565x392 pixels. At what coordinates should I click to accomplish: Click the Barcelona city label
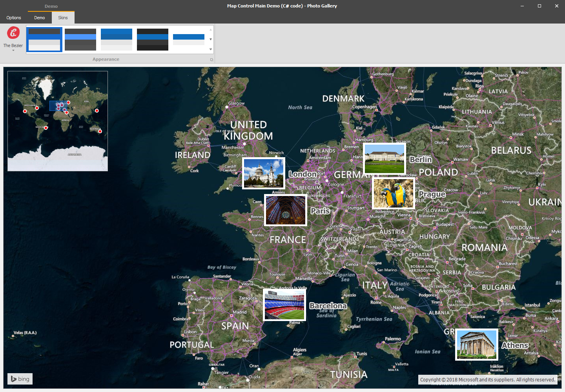click(328, 306)
